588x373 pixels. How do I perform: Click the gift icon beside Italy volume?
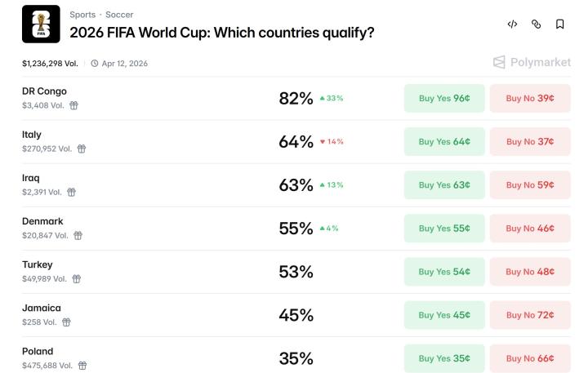pos(82,149)
